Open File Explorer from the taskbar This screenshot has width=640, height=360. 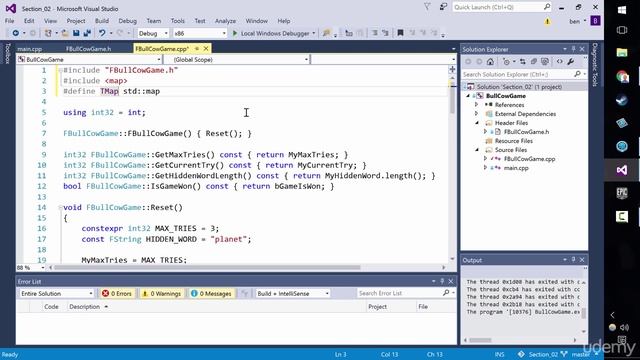(x=622, y=52)
